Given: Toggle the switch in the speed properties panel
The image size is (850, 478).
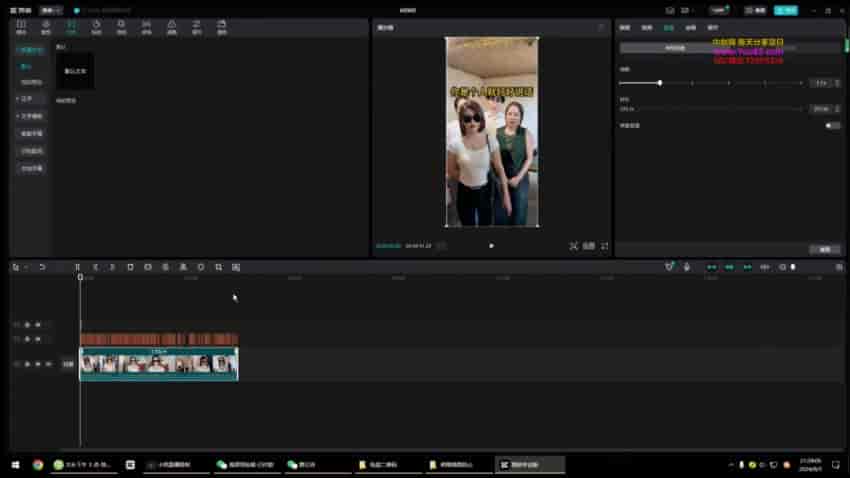Looking at the screenshot, I should (x=832, y=125).
